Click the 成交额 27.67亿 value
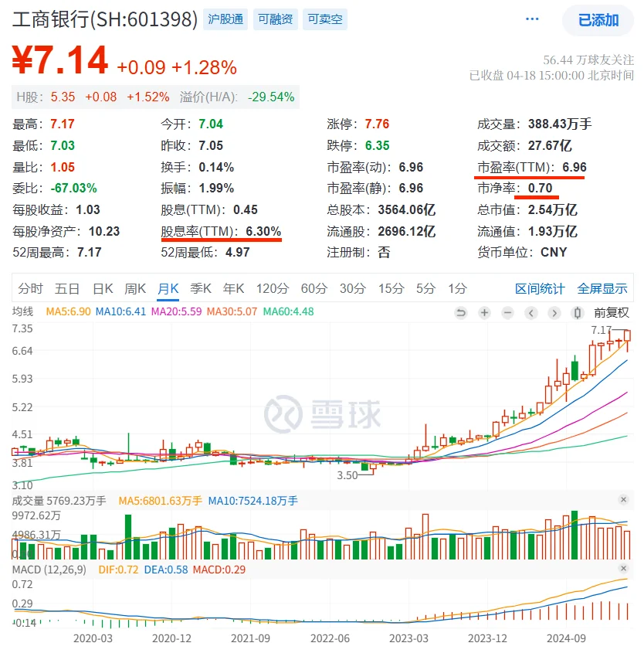This screenshot has height=653, width=644. 550,145
